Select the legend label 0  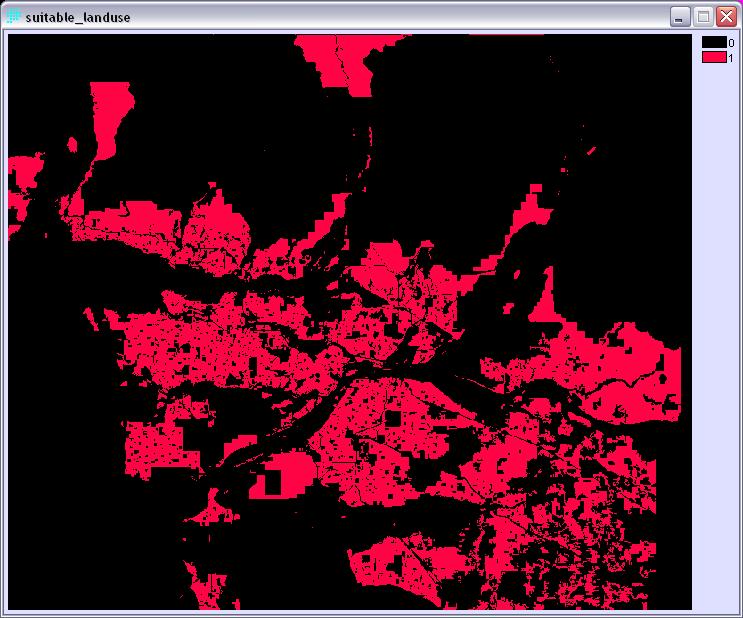pyautogui.click(x=731, y=43)
